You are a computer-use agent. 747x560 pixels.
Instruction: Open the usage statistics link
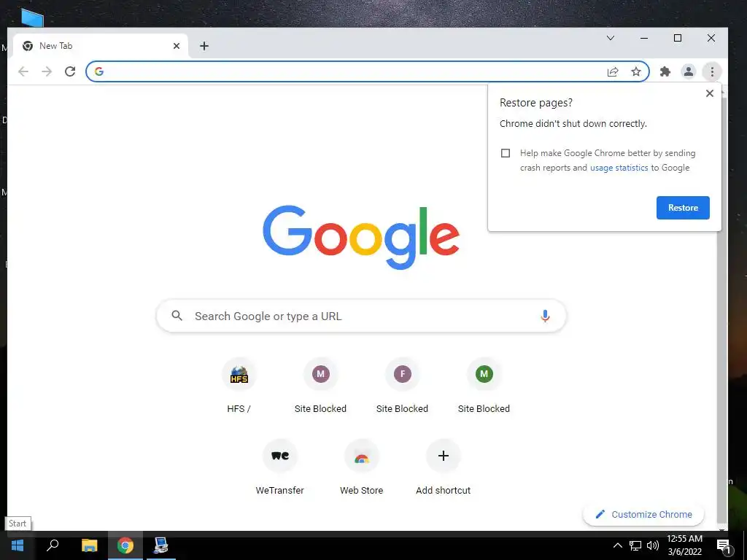tap(619, 168)
